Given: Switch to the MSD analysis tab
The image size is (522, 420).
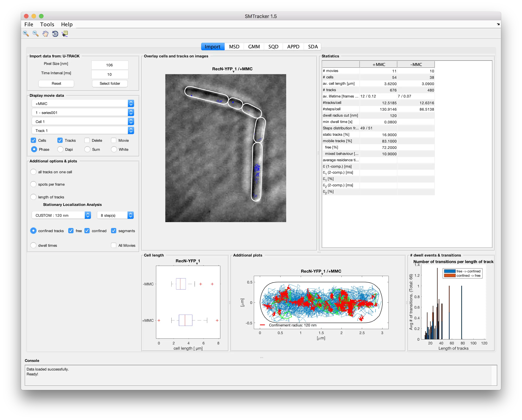Looking at the screenshot, I should (234, 46).
